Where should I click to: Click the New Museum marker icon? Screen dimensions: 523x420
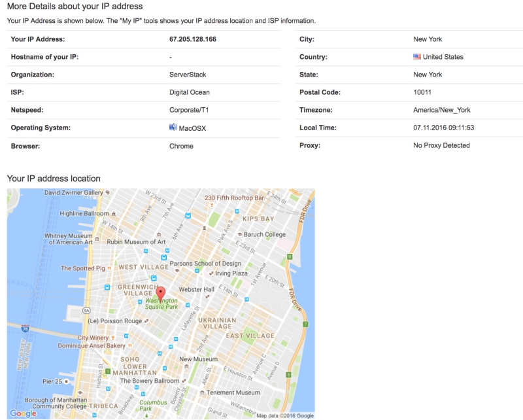click(186, 366)
